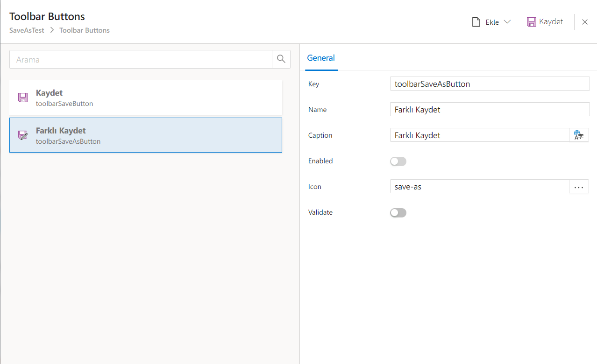
Task: Toggle the Validate switch
Action: pyautogui.click(x=398, y=213)
